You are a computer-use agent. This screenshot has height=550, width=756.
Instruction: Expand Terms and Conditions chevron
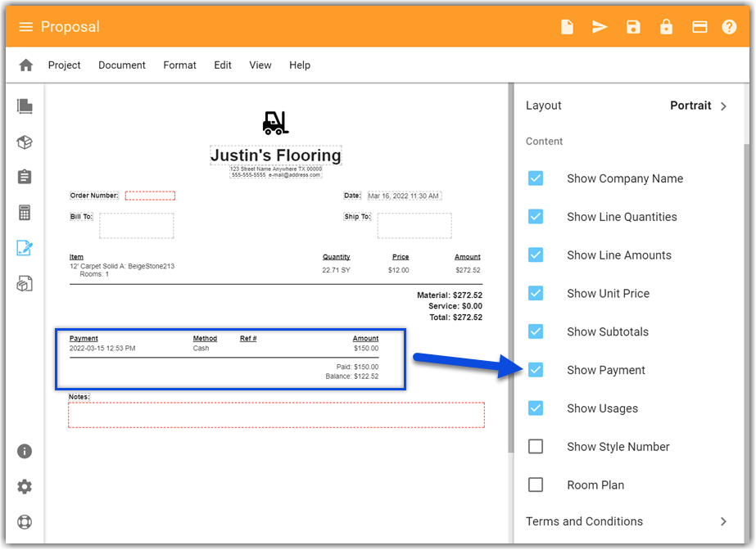[x=723, y=521]
